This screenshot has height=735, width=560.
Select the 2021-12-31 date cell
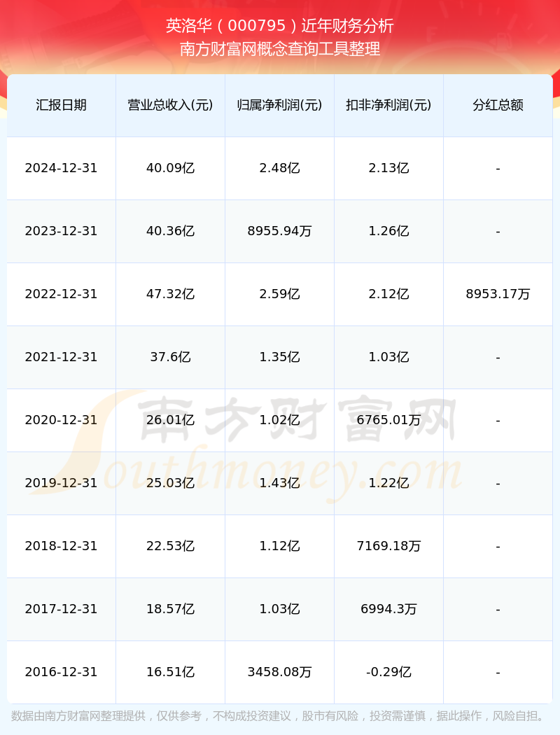[62, 357]
